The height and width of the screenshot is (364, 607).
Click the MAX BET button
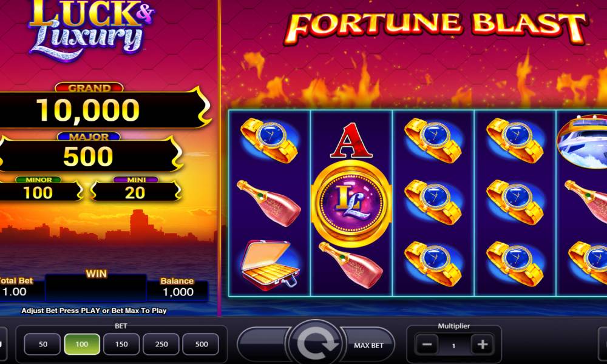tap(368, 345)
